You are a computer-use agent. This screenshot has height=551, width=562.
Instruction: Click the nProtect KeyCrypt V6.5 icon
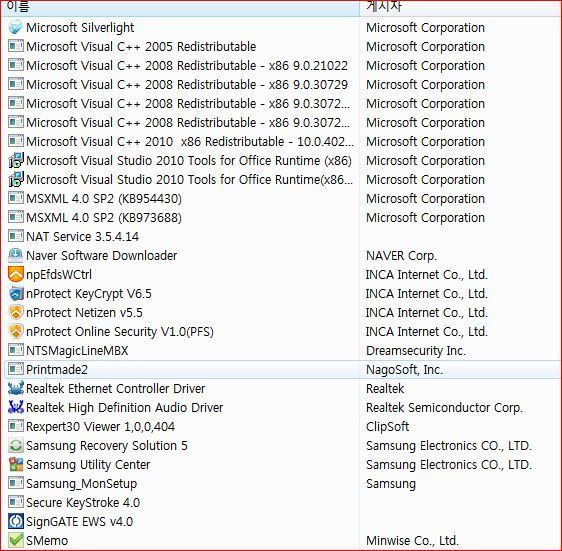click(16, 294)
